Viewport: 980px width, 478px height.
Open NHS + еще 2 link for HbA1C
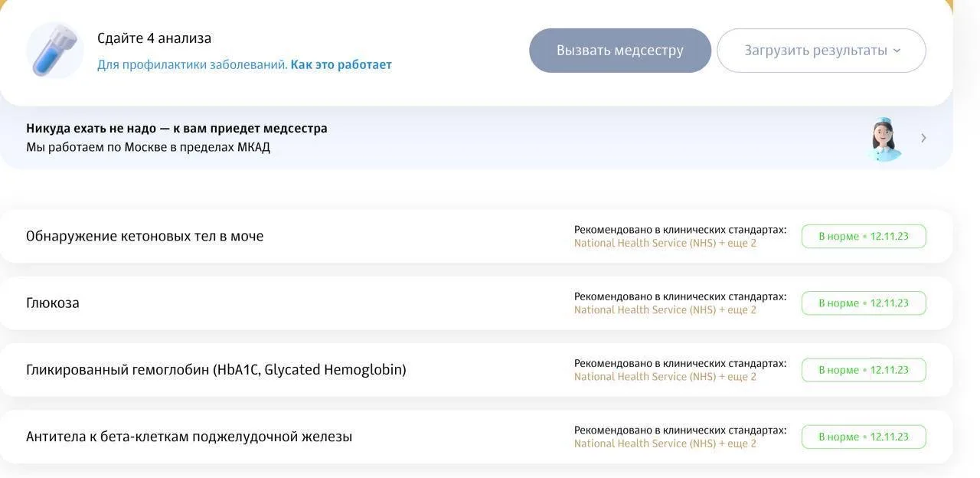point(665,376)
